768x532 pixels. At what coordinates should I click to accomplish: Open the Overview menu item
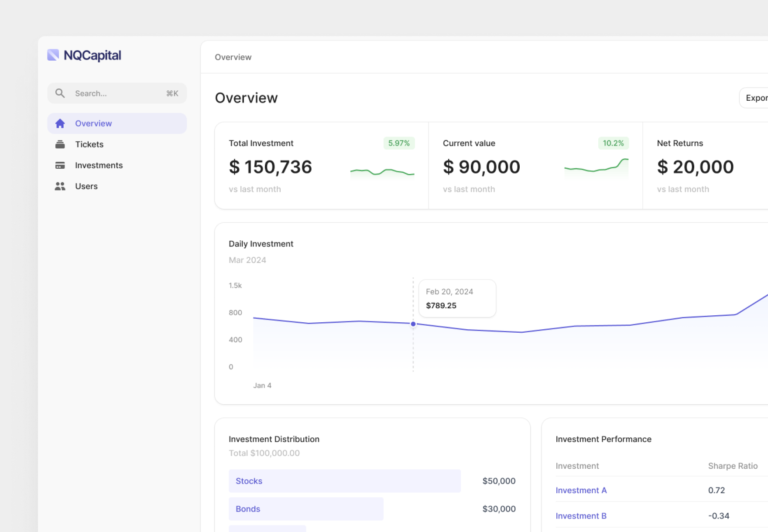tap(117, 123)
